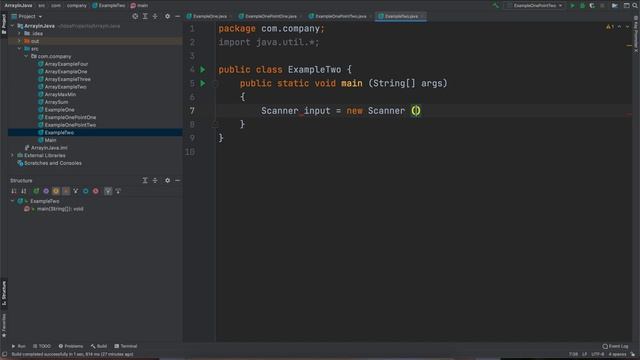Screen dimensions: 640x360
Task: Expand External Libraries node
Action: [13, 156]
